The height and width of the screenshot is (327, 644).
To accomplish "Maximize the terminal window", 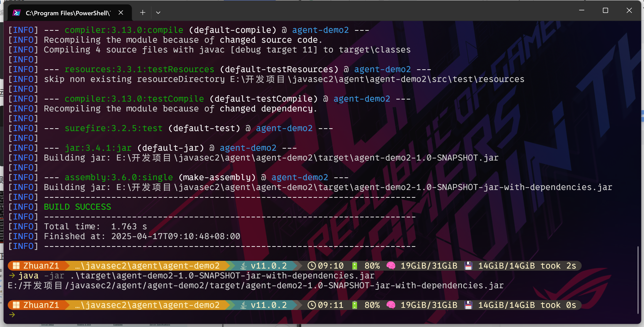I will tap(605, 11).
